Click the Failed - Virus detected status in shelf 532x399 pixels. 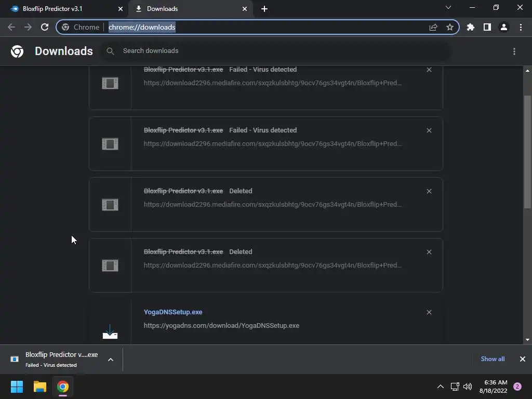[51, 365]
